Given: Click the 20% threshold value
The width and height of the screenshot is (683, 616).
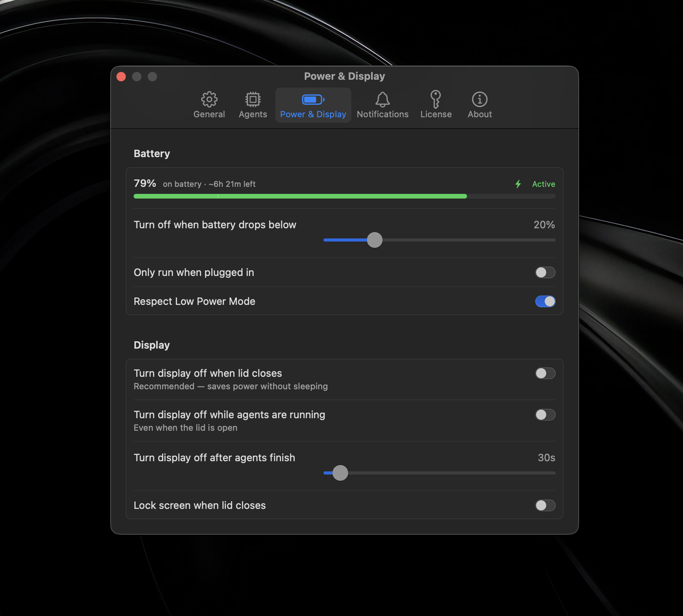Looking at the screenshot, I should click(544, 225).
